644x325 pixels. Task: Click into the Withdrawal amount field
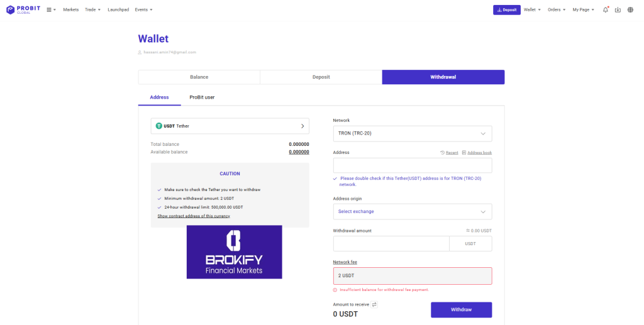click(391, 243)
